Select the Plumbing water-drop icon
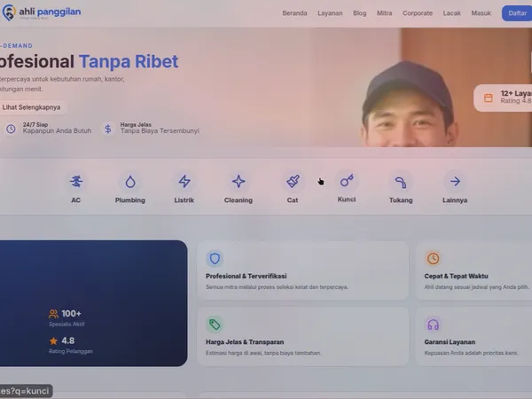 click(130, 182)
